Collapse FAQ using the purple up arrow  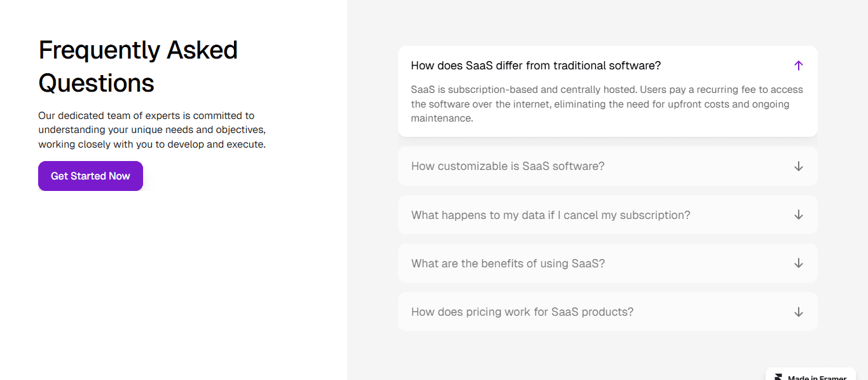[x=799, y=66]
